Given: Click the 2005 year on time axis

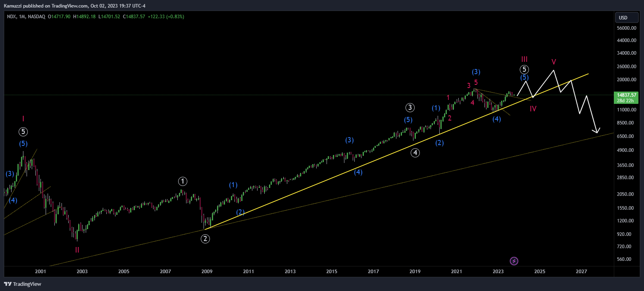Looking at the screenshot, I should (124, 272).
